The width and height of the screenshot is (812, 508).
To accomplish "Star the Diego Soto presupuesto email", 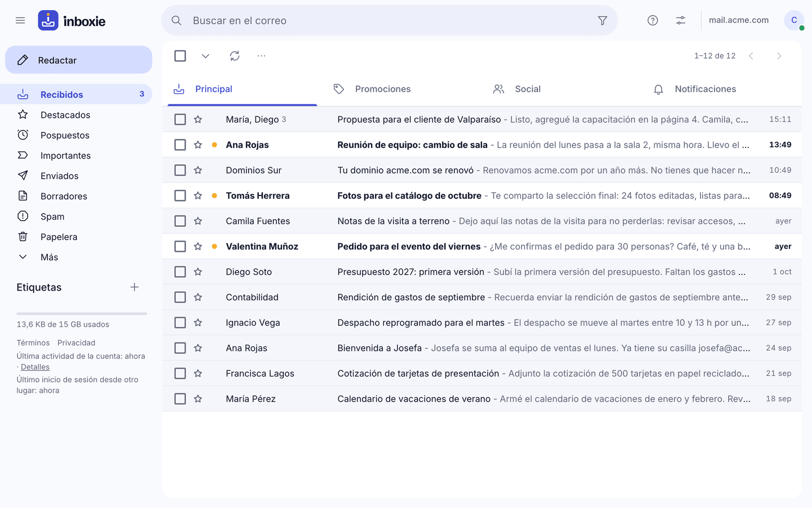I will point(198,272).
